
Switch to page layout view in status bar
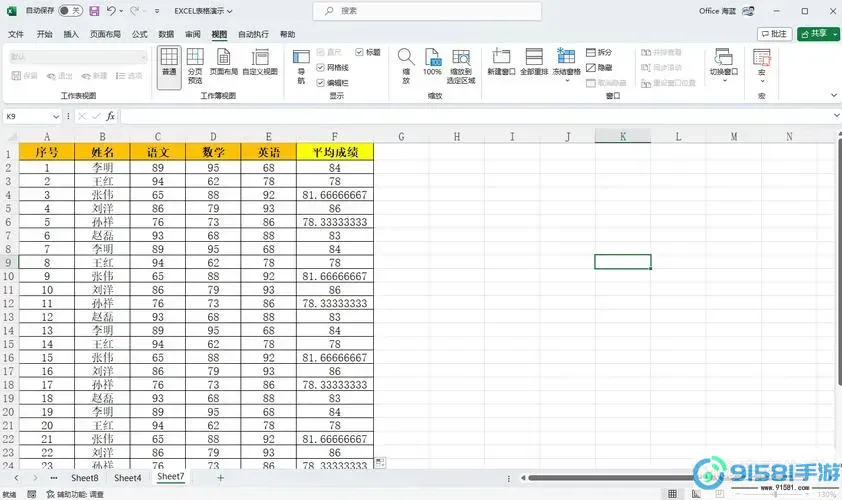tap(696, 494)
